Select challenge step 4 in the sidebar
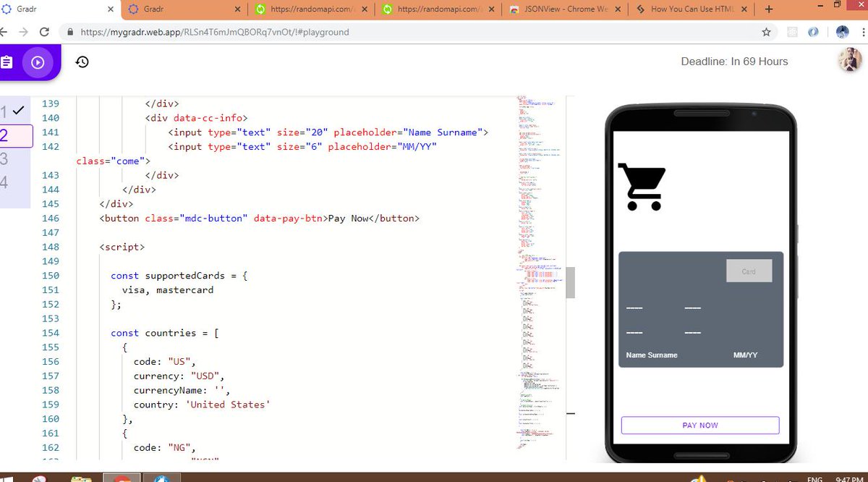The width and height of the screenshot is (868, 482). tap(4, 182)
